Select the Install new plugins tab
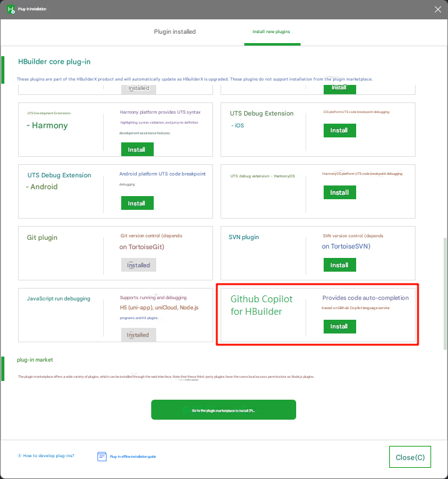448x479 pixels. [x=271, y=32]
